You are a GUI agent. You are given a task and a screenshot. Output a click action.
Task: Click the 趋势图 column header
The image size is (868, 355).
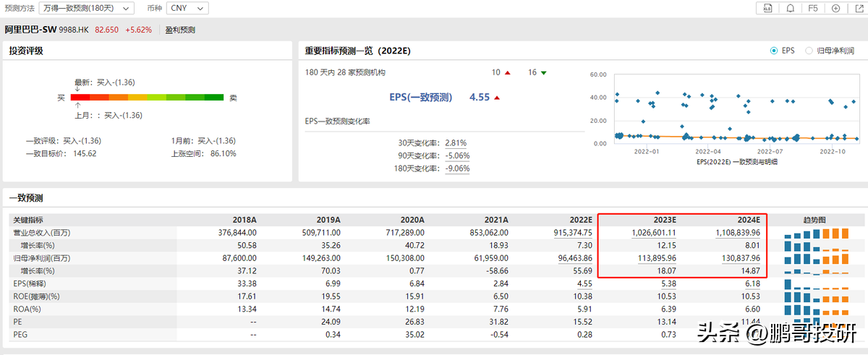814,220
